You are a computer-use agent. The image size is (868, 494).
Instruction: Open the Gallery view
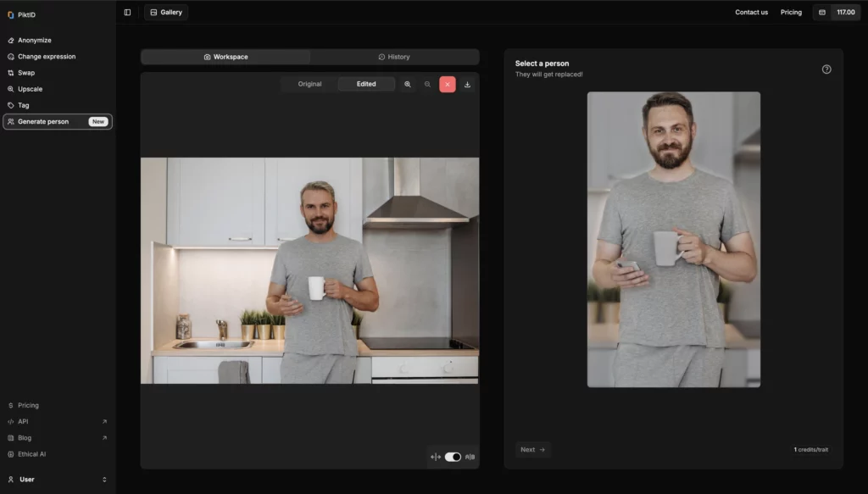[x=165, y=12]
